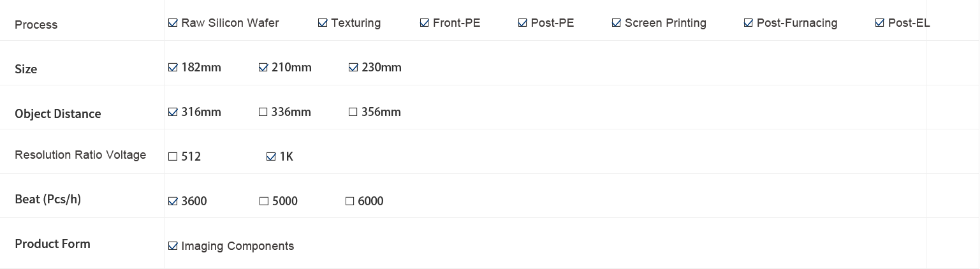980x269 pixels.
Task: Click the Product Form row label
Action: (x=52, y=244)
